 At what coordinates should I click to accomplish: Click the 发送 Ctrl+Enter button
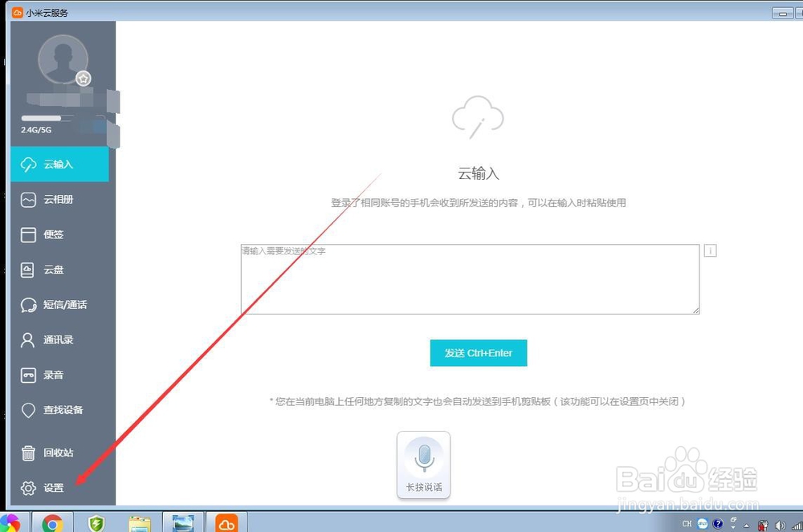click(479, 353)
